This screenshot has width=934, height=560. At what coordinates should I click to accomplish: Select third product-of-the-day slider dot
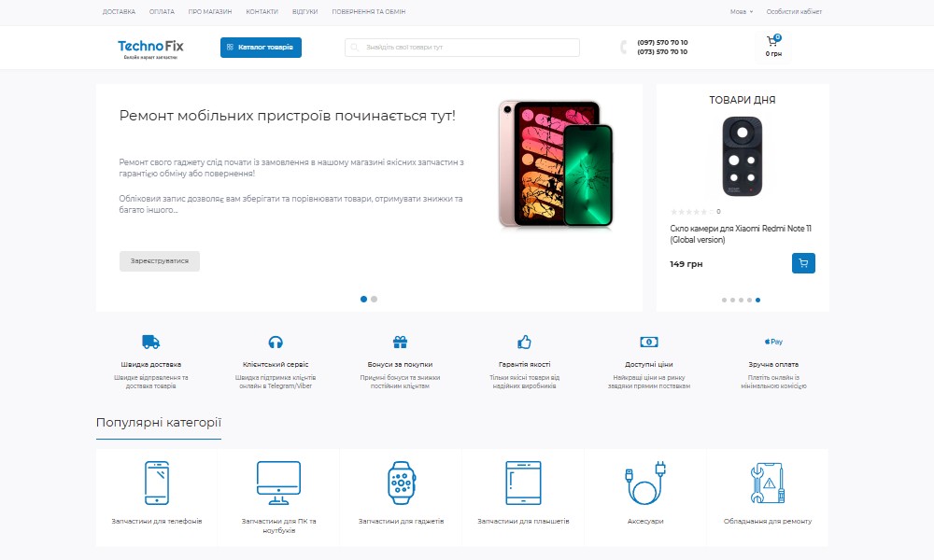tap(741, 300)
